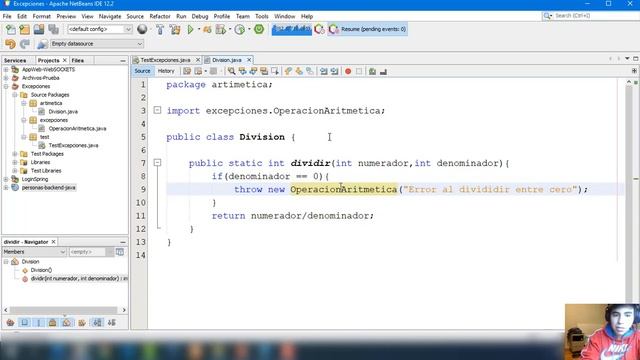Collapse the Excepciones project node
The image size is (640, 360).
tap(6, 87)
